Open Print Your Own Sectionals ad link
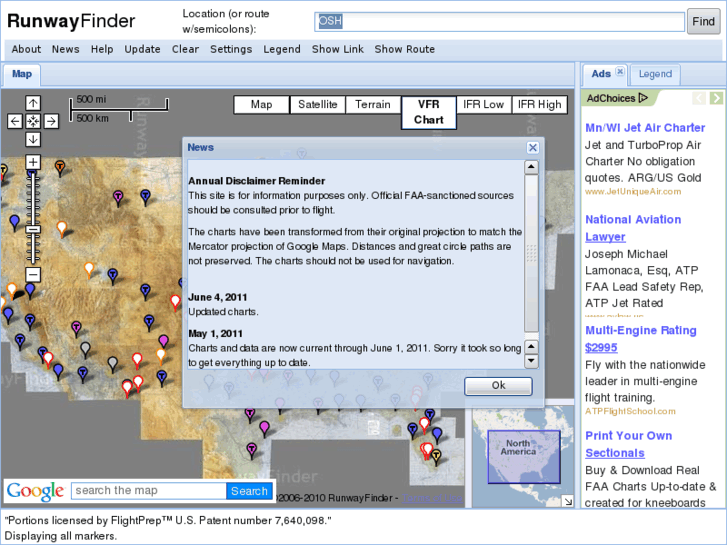727x545 pixels. (629, 444)
